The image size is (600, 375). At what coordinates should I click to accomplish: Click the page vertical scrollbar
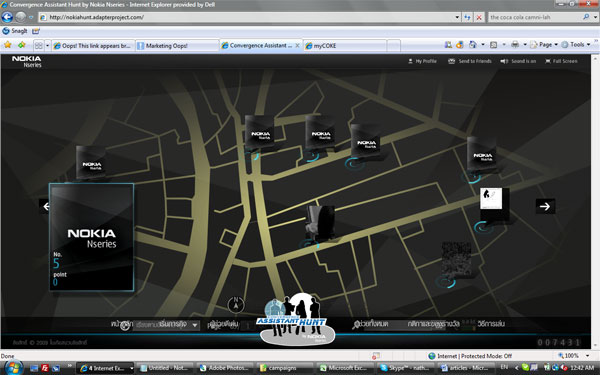595,202
